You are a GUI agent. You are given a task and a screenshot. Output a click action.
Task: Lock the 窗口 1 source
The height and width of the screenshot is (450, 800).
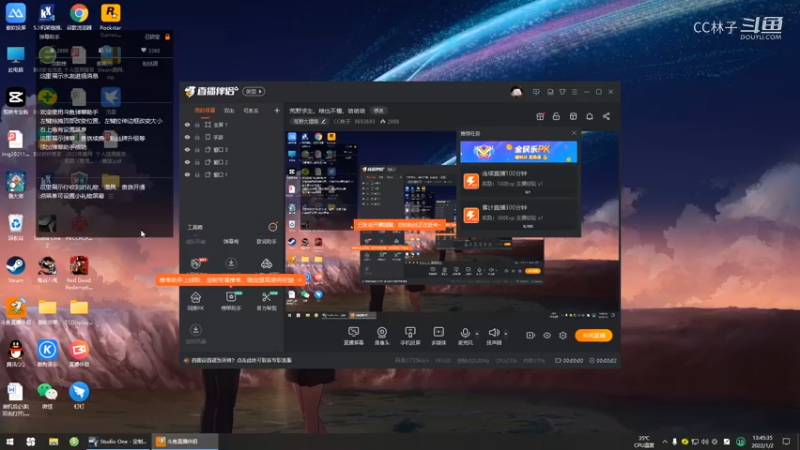[197, 174]
